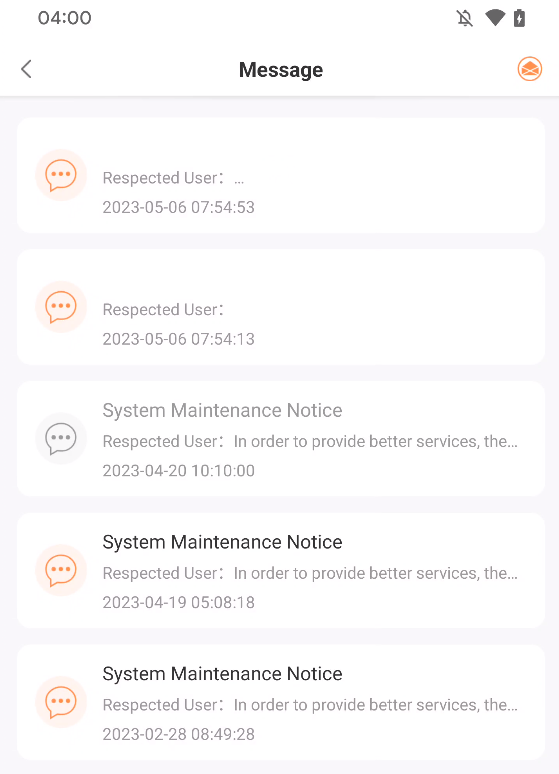Tap the Wi-Fi indicator in status bar
559x774 pixels.
click(495, 18)
